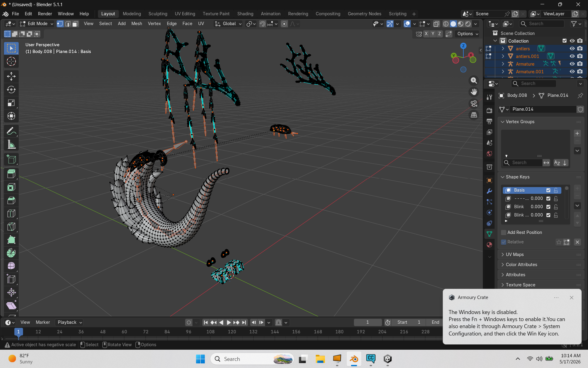
Task: Click the 3D Cursor tool
Action: [11, 62]
